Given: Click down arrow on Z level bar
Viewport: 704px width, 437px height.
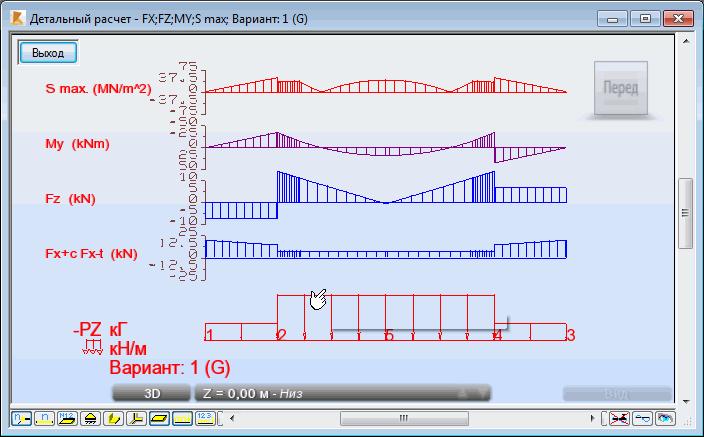Looking at the screenshot, I should coord(482,393).
